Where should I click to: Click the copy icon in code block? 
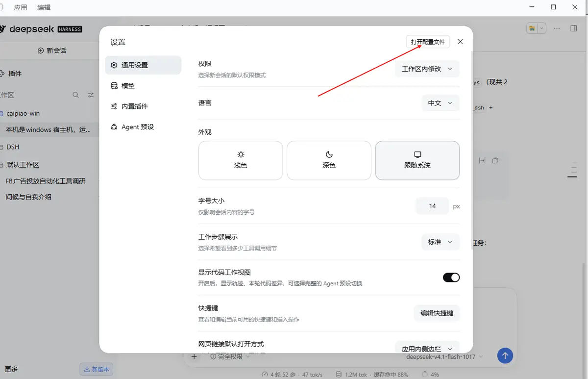495,160
